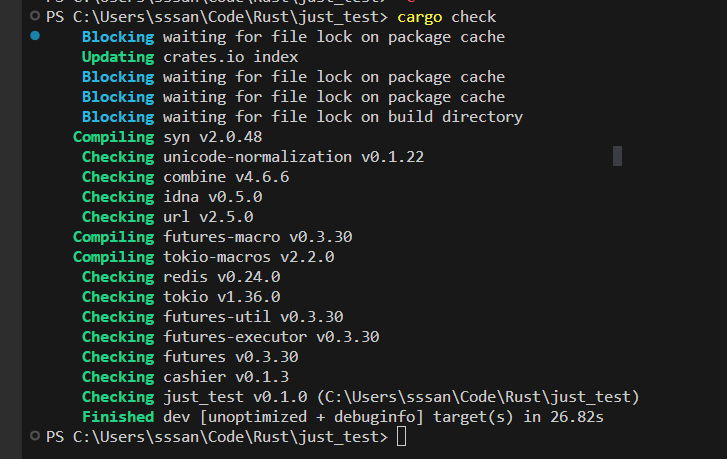Image resolution: width=727 pixels, height=459 pixels.
Task: Click the "Checking tokio v1.36.0" line
Action: (x=180, y=297)
